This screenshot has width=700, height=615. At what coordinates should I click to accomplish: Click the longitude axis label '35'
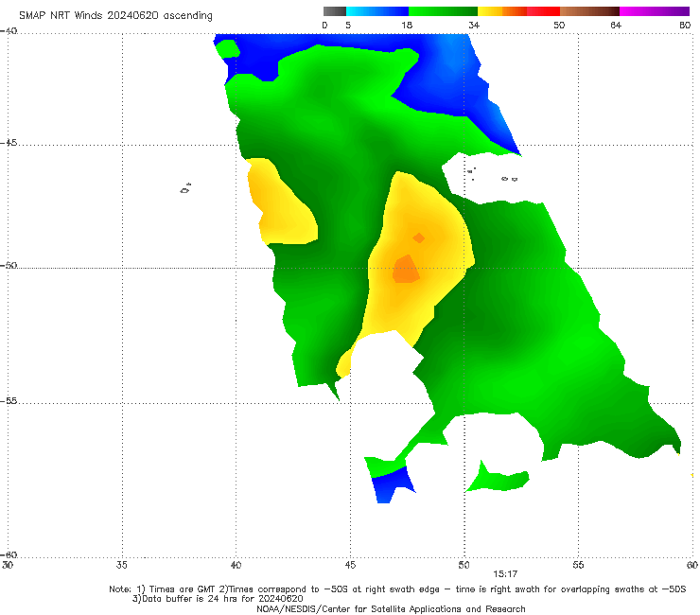[122, 566]
